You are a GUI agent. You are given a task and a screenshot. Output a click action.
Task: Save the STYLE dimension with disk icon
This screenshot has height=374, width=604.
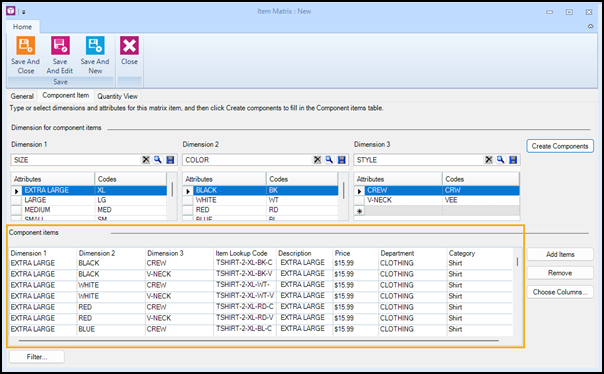pos(513,159)
